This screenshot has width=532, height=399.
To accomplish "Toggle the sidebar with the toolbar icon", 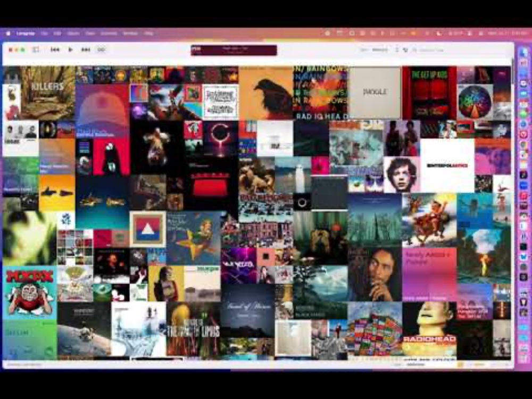I will tap(35, 49).
